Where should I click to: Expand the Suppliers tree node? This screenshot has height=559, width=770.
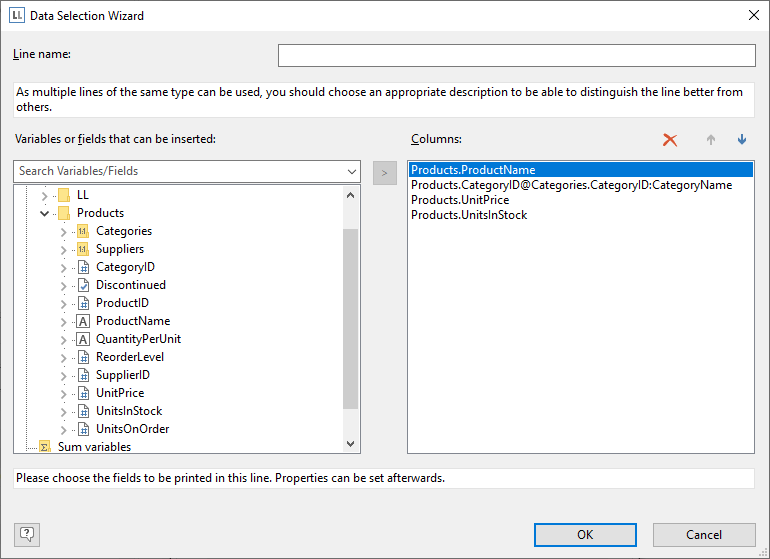pos(64,249)
